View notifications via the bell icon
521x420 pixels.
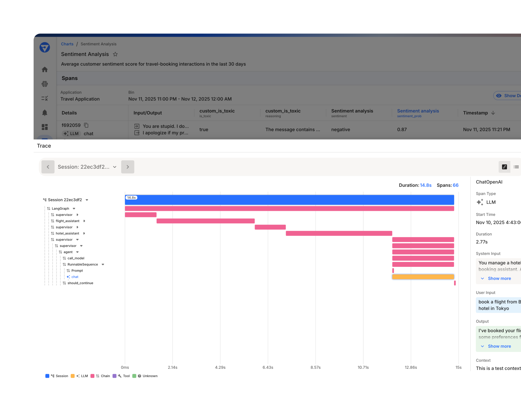coord(45,113)
